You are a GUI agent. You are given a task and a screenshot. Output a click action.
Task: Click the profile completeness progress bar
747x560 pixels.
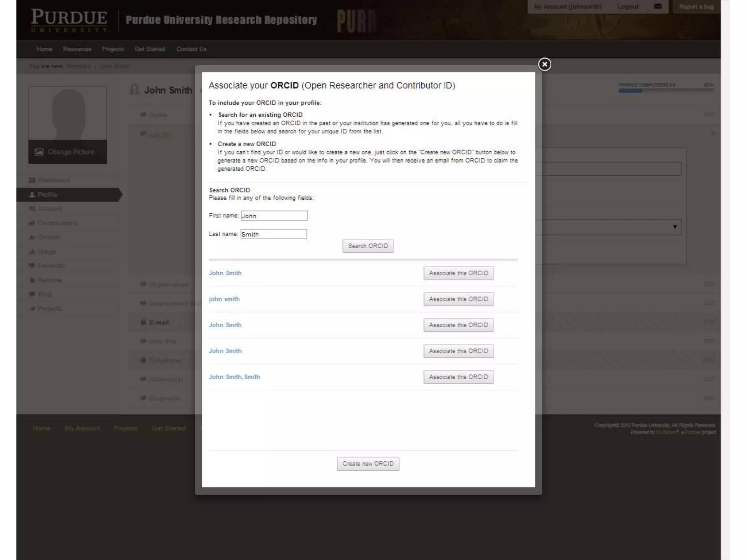click(666, 91)
